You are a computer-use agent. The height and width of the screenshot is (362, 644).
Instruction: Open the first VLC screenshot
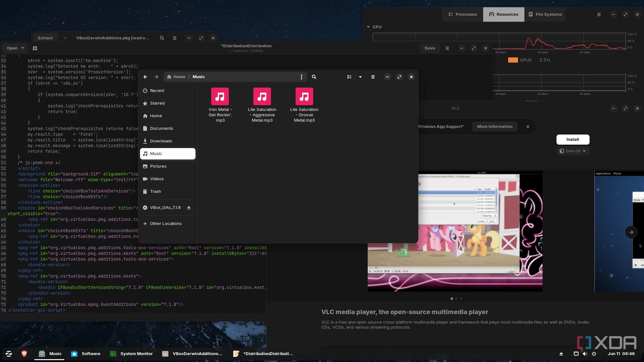tap(455, 232)
